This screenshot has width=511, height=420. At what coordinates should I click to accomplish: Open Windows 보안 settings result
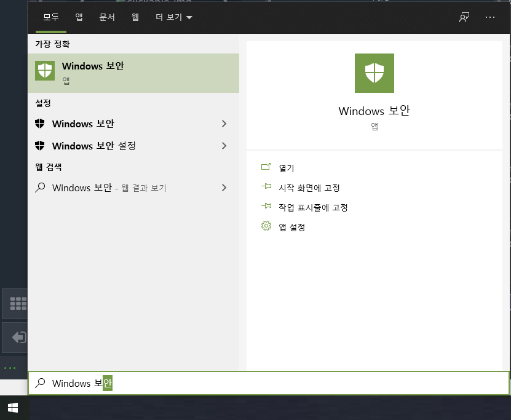point(133,124)
